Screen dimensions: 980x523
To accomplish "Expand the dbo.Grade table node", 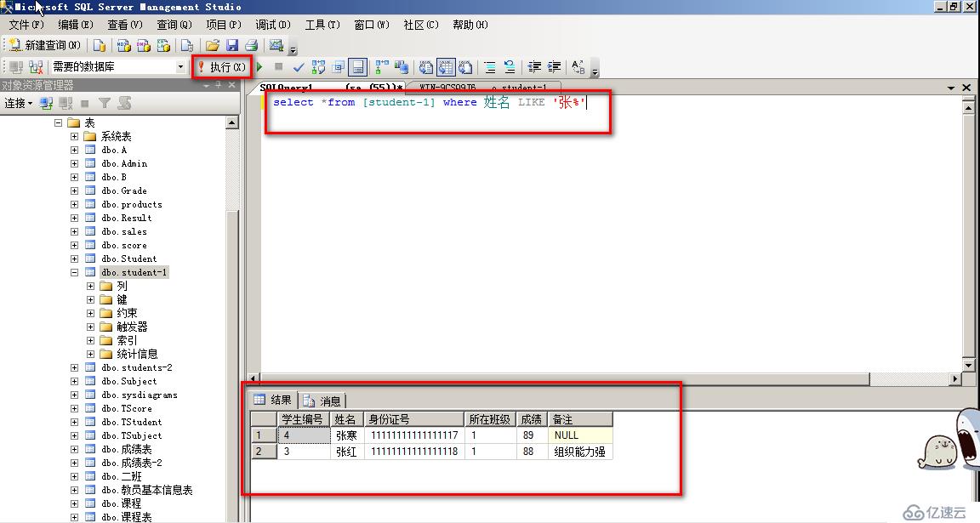I will pos(74,191).
